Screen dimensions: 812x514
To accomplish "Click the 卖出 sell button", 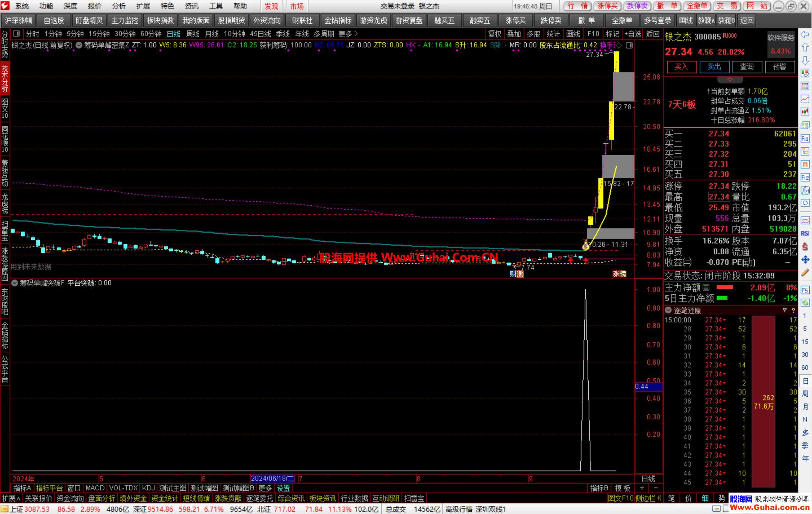I will [x=714, y=67].
